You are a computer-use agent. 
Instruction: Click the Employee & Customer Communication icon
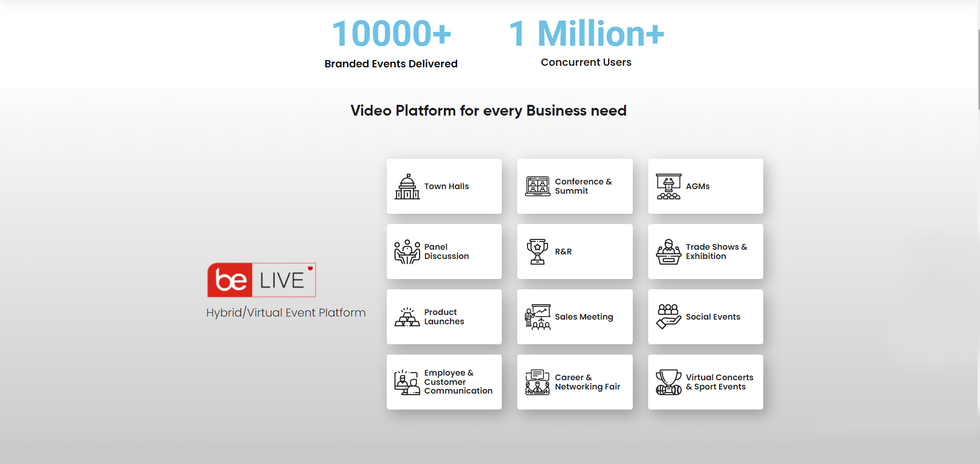tap(407, 382)
